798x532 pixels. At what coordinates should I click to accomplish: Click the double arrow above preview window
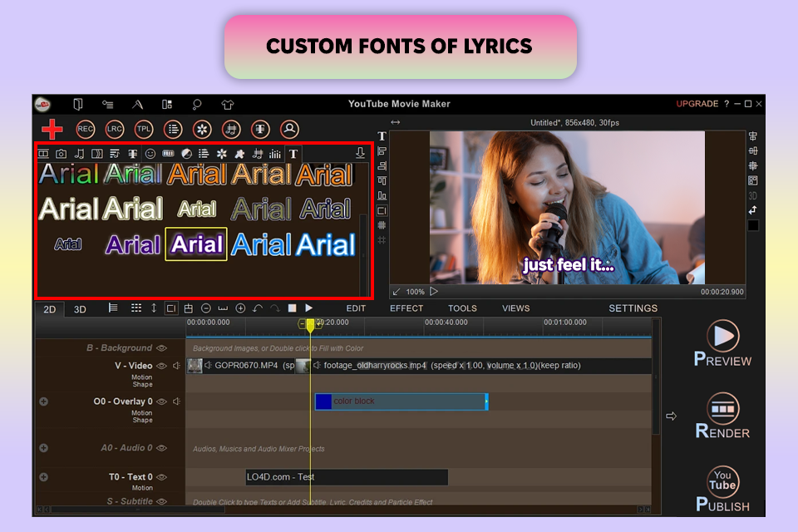(x=396, y=122)
